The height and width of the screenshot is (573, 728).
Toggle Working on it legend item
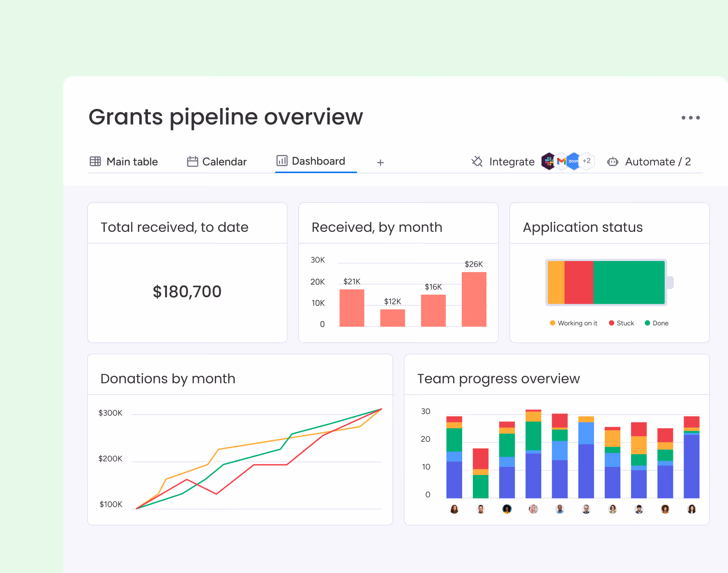(574, 323)
